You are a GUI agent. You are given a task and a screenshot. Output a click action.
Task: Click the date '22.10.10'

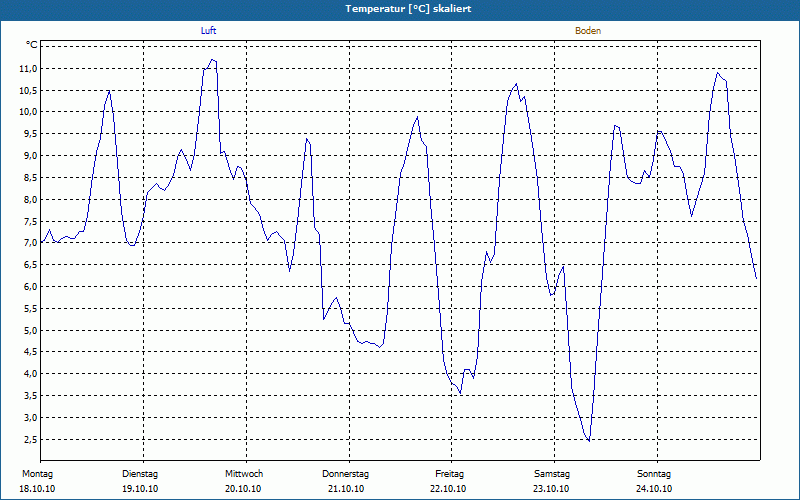click(x=448, y=489)
